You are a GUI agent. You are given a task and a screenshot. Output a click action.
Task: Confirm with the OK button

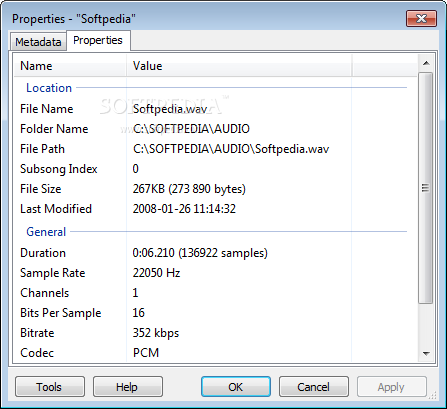[236, 387]
